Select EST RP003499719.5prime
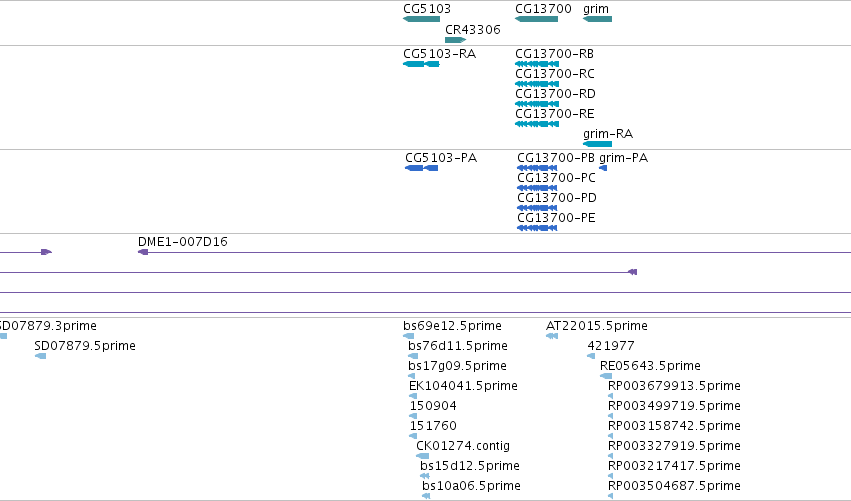Viewport: 851px width, 501px height. click(x=611, y=416)
